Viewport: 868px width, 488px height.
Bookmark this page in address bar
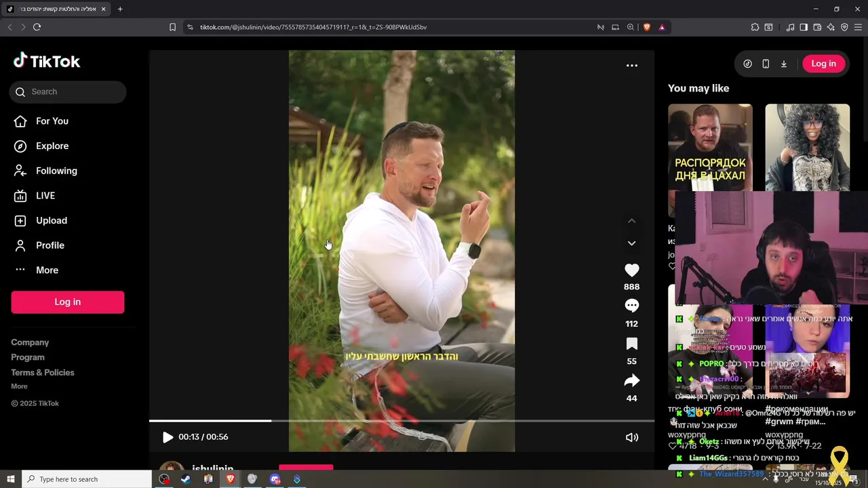pyautogui.click(x=172, y=27)
